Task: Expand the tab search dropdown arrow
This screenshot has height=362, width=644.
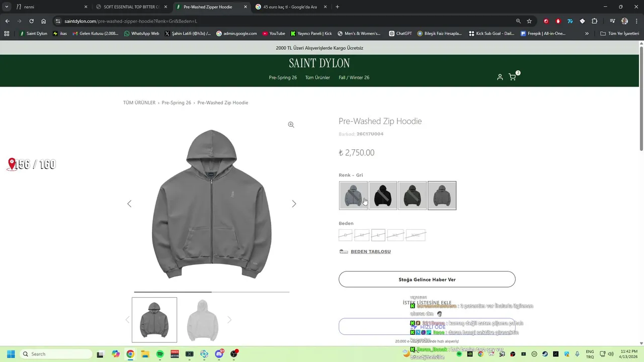Action: 7,7
